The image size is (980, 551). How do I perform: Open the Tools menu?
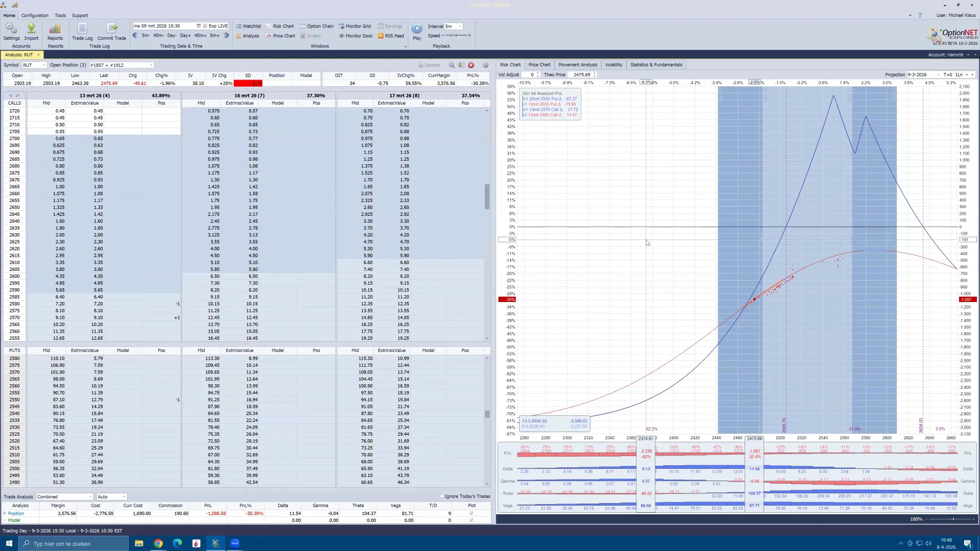click(x=60, y=15)
